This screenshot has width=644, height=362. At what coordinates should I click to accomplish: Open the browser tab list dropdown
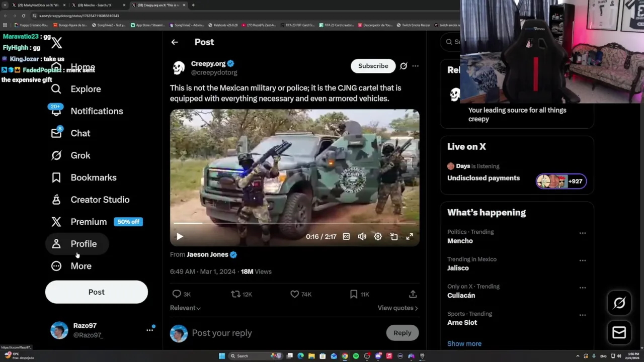pos(5,5)
